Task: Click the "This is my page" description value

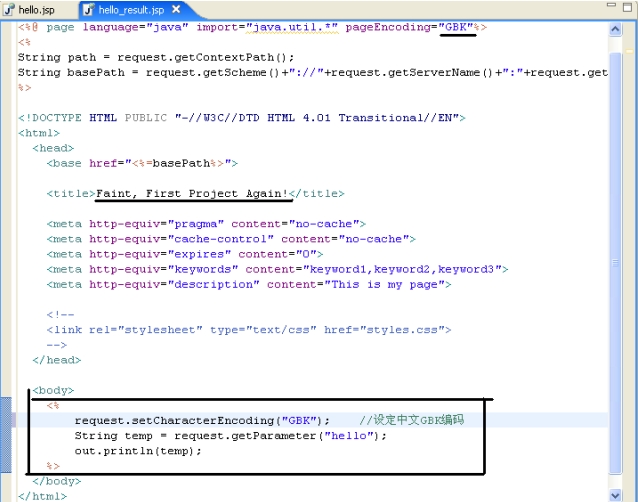Action: [x=384, y=284]
